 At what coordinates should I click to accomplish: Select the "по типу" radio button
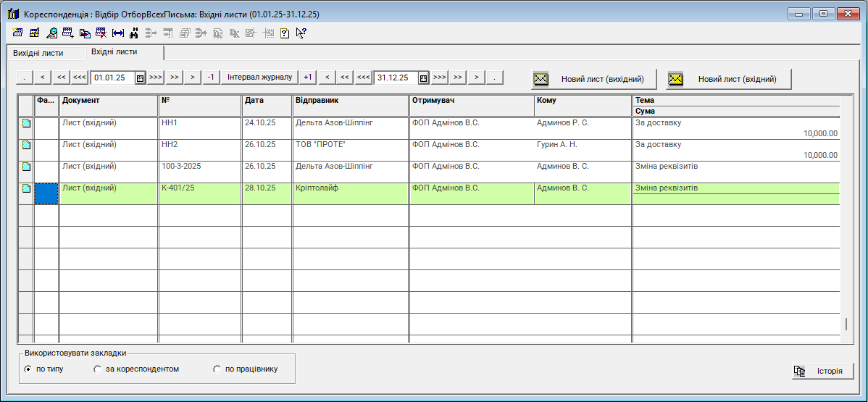pos(28,369)
